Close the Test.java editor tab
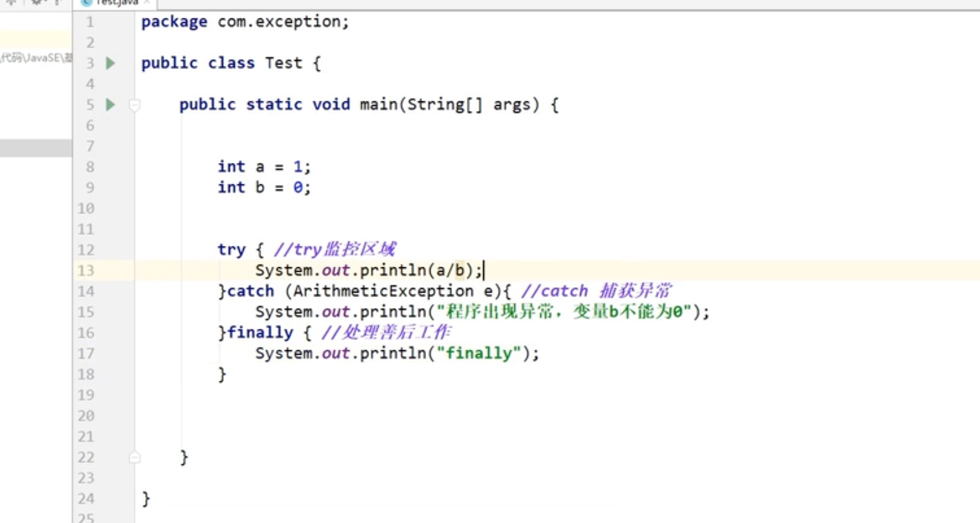Viewport: 980px width, 523px height. coord(147,3)
